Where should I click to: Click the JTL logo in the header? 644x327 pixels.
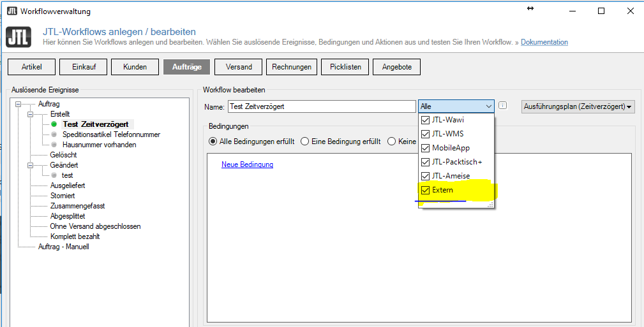19,37
